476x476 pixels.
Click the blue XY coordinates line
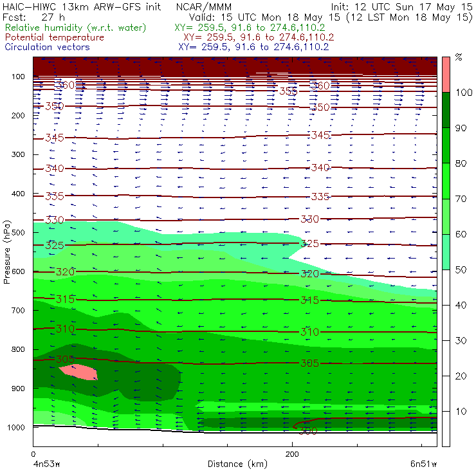[x=253, y=47]
